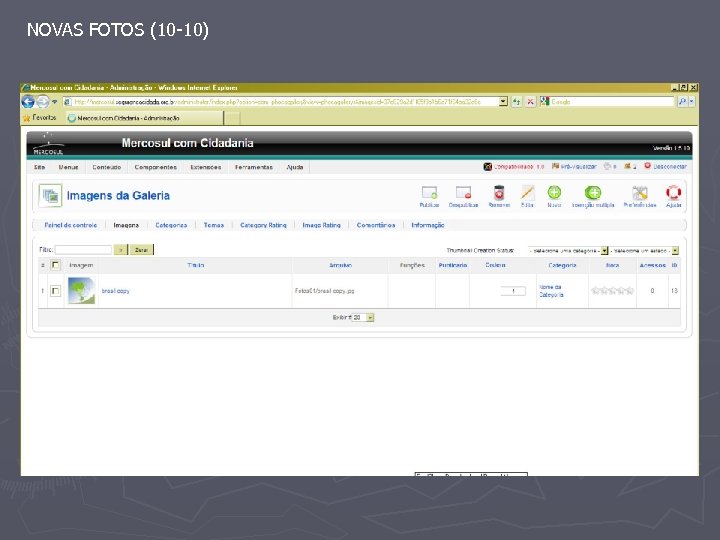Screen dimensions: 720x540
Task: Open the 'Nome da Categoria' link
Action: tap(551, 291)
